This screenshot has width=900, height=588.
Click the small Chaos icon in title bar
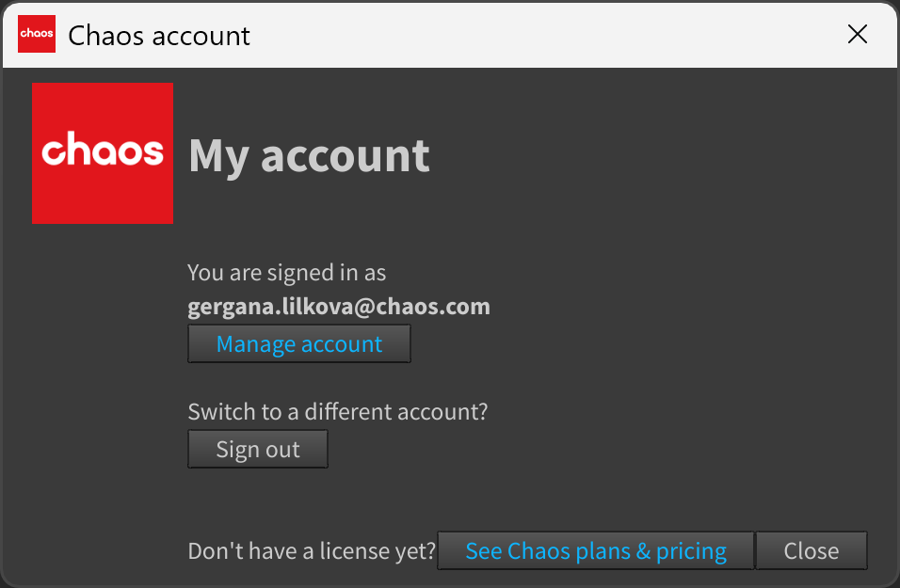point(36,34)
